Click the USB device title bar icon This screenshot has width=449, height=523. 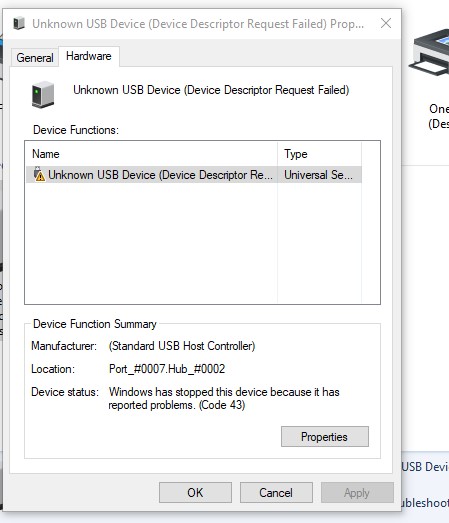(19, 24)
